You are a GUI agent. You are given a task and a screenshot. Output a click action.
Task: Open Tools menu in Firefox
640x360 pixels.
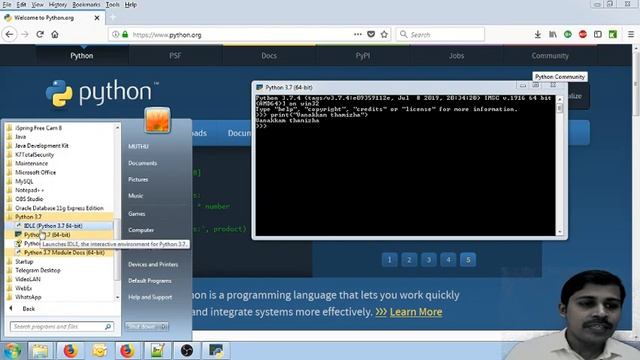coord(113,4)
